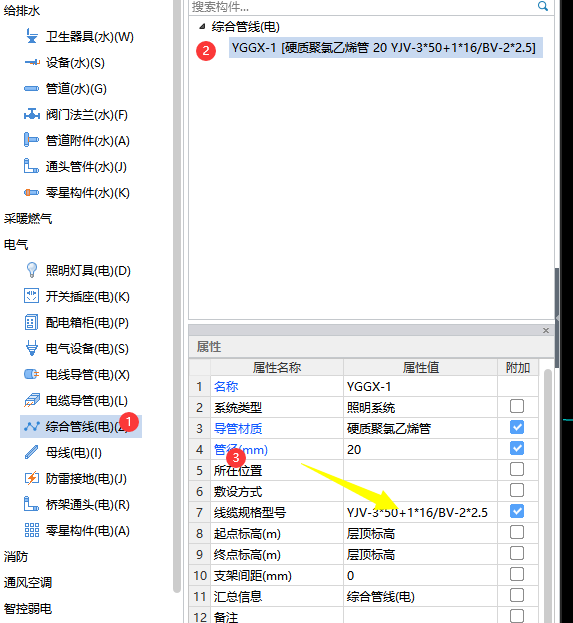Expand the 智控弱电 category

[x=28, y=608]
